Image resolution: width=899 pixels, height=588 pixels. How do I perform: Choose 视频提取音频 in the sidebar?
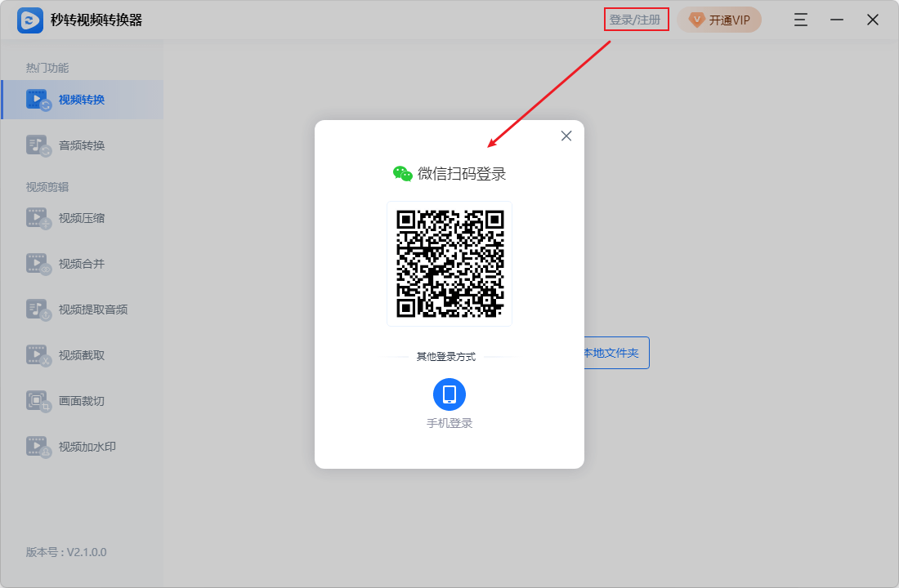pos(83,310)
